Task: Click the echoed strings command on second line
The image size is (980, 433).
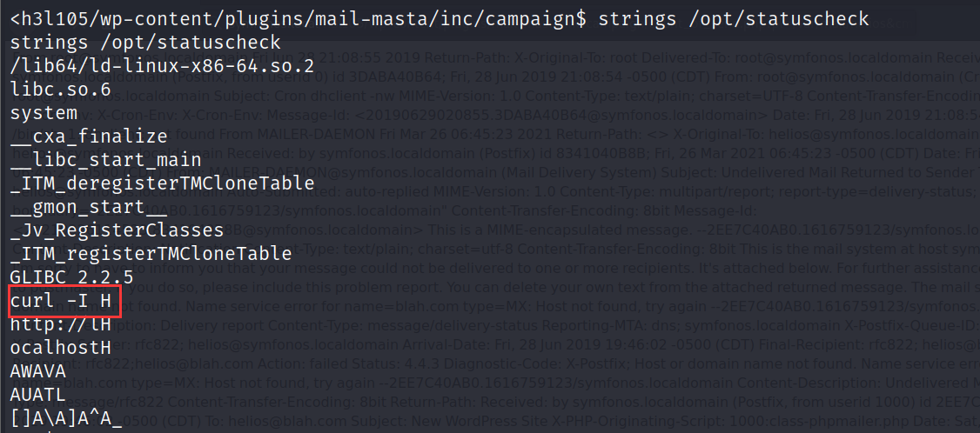Action: tap(145, 42)
